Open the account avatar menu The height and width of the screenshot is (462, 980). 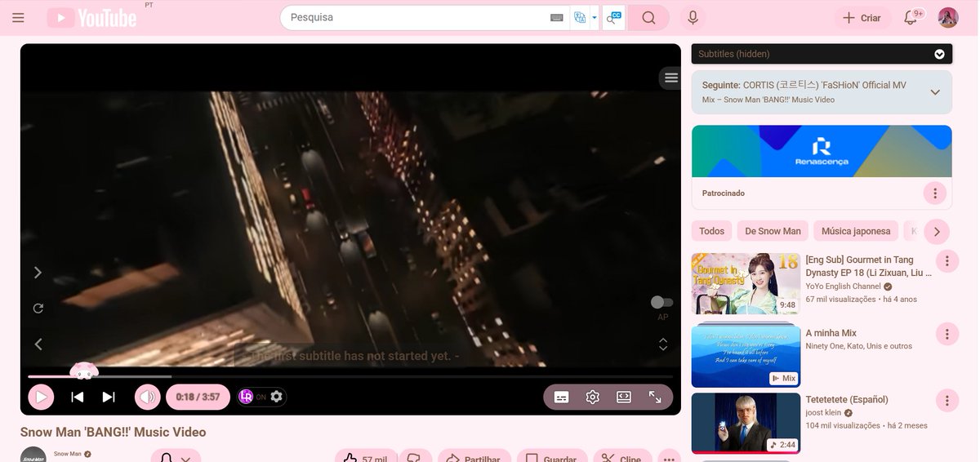click(948, 17)
